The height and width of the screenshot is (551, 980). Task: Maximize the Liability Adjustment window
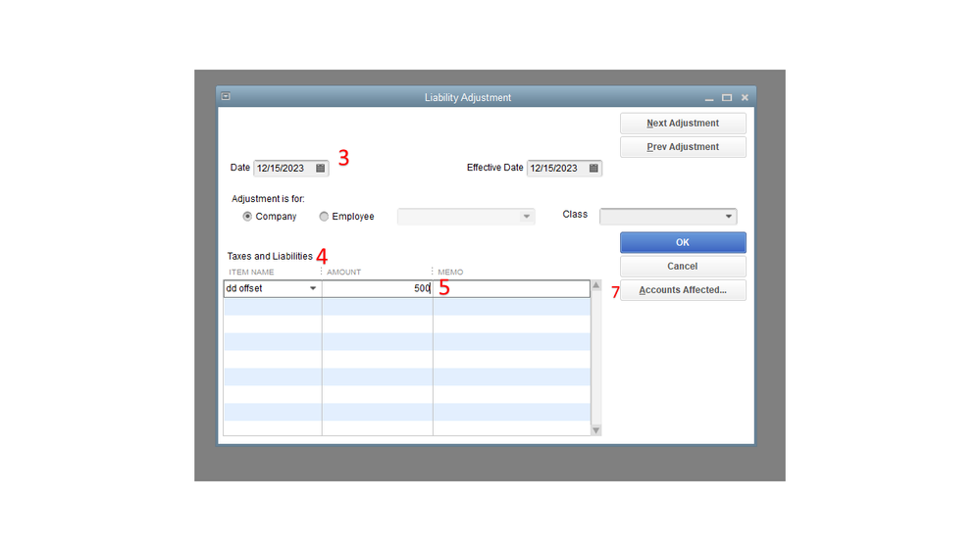[726, 98]
